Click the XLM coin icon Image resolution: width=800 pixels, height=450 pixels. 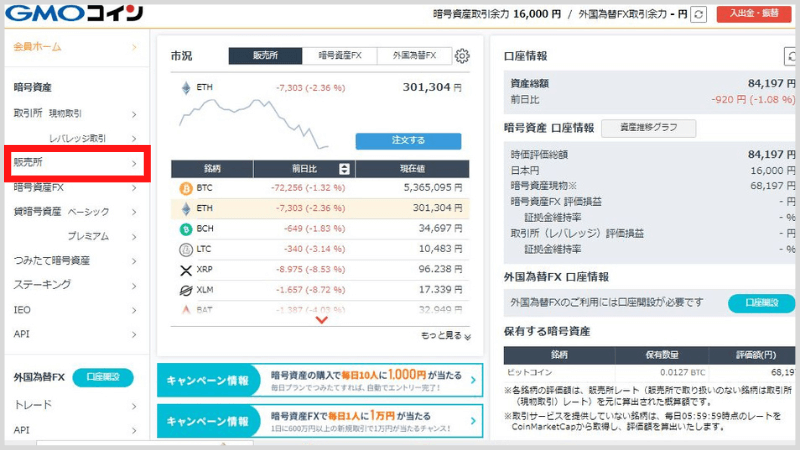[186, 290]
